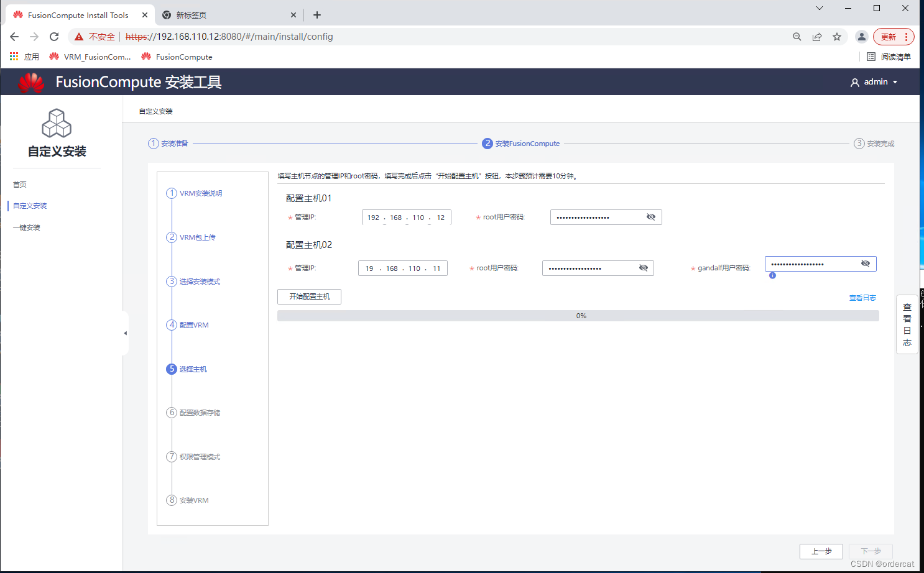Click 自定义安装 breadcrumb text

(x=156, y=111)
